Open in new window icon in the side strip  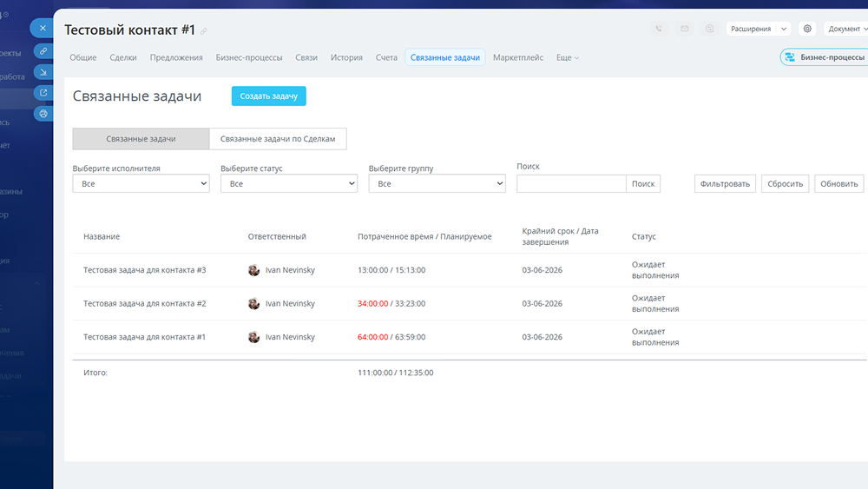pos(43,92)
